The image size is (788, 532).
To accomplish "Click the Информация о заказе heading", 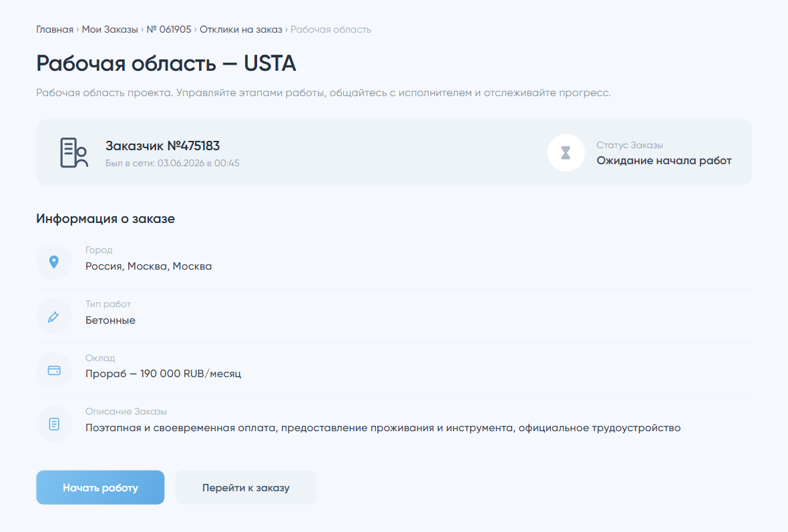I will tap(106, 218).
